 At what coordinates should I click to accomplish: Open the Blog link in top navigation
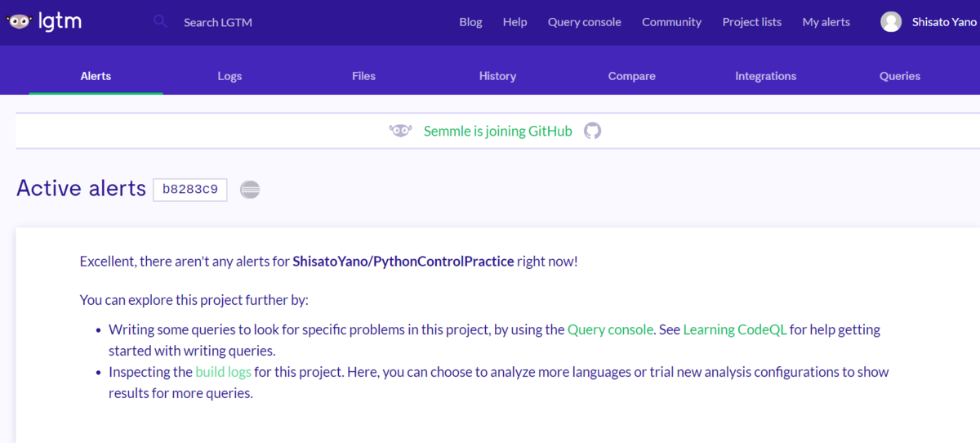(470, 22)
